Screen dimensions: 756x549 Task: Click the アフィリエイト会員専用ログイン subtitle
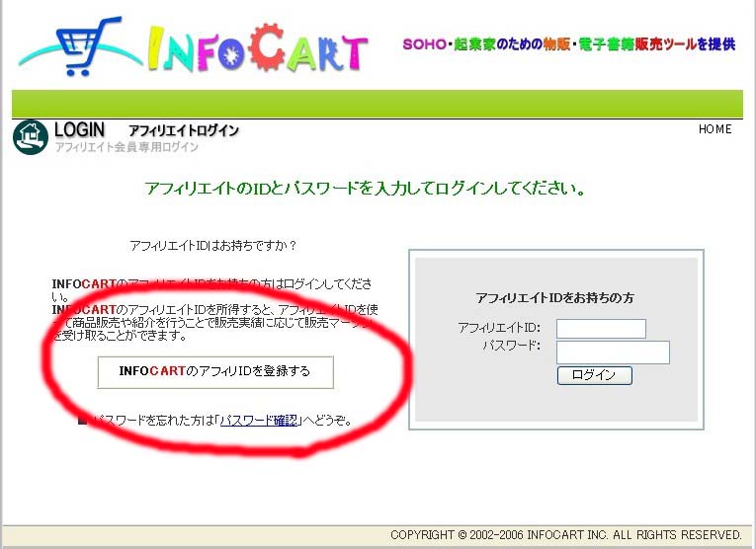(x=126, y=147)
